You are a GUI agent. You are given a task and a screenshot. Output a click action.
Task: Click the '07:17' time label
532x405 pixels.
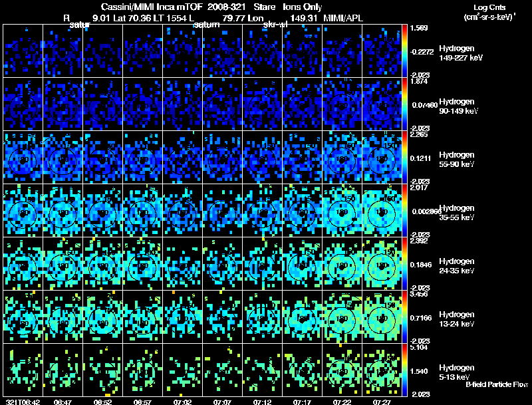click(302, 402)
